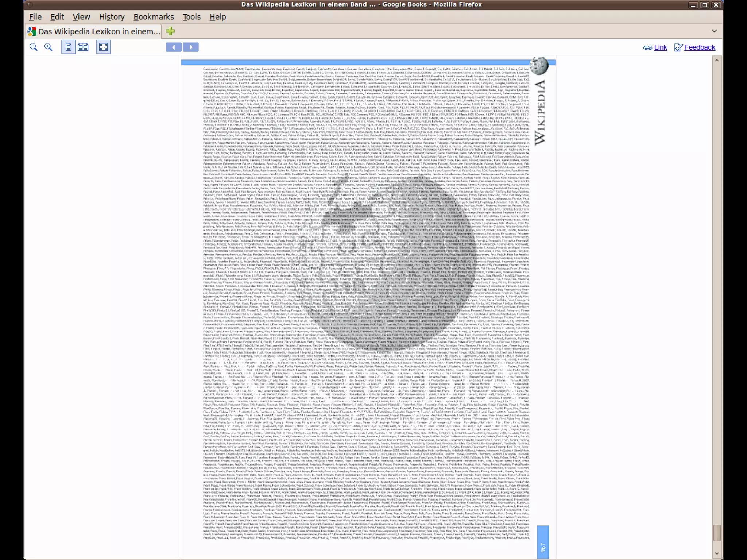Switch to two-page view
Screen dimensions: 747x560
click(x=83, y=47)
